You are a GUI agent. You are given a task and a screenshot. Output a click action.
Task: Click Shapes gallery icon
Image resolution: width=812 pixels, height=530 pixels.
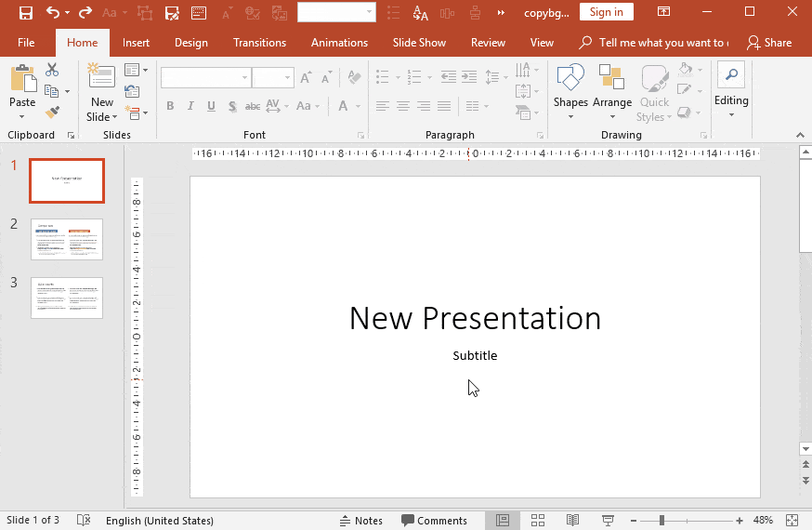[570, 76]
